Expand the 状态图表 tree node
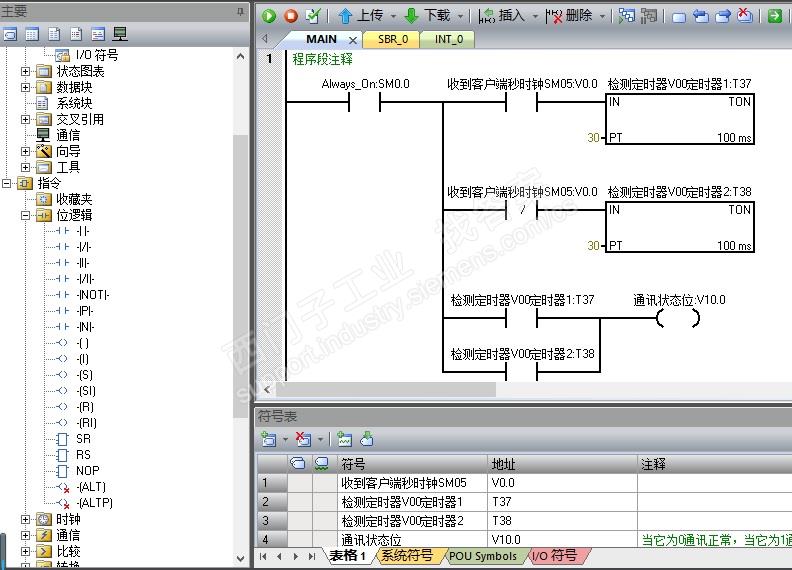 25,71
